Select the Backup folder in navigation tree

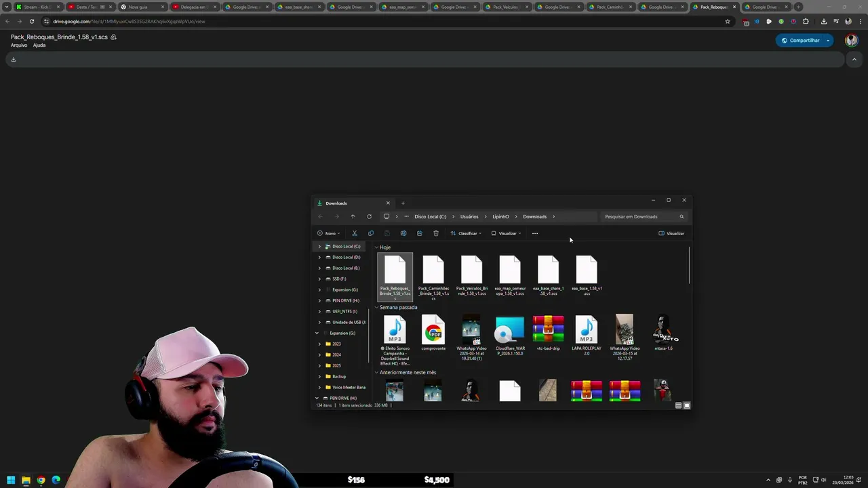point(339,376)
